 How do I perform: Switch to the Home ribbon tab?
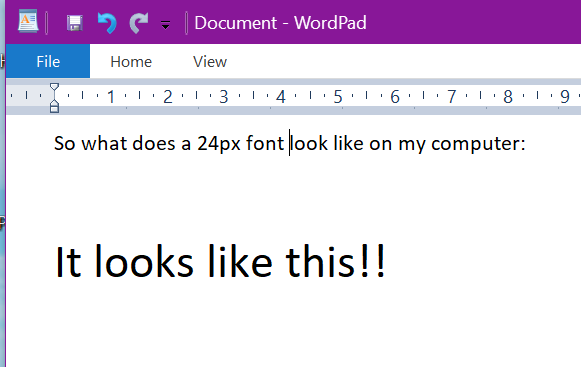(131, 62)
